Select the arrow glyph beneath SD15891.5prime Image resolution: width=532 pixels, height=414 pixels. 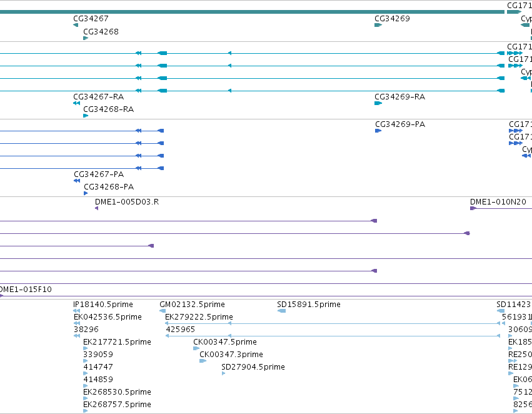point(281,311)
